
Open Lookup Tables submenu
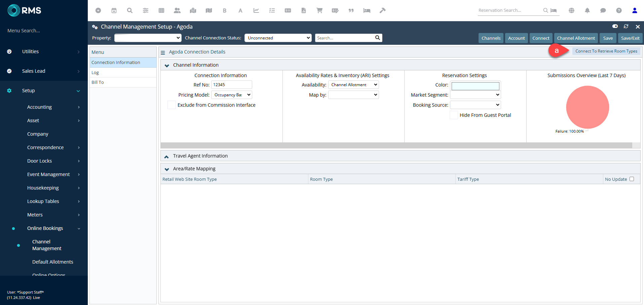pos(44,201)
